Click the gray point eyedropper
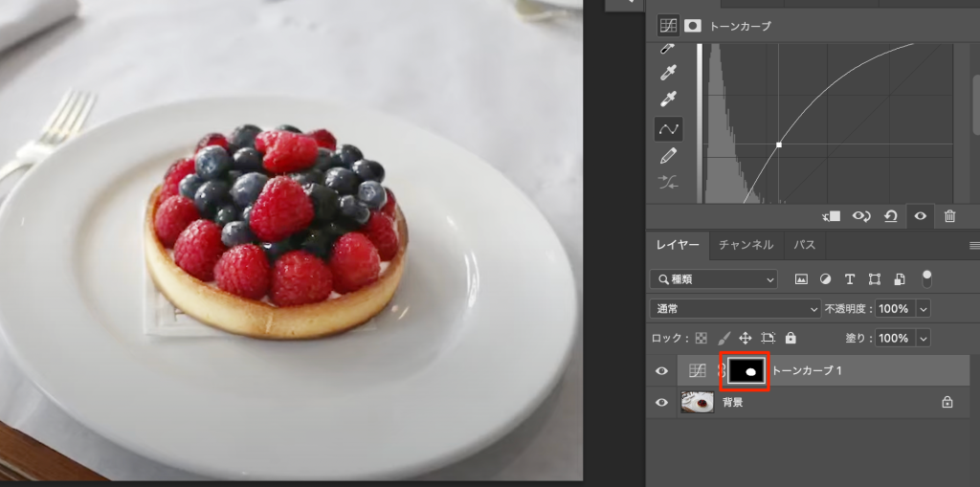Screen dimensions: 980x487 [668, 73]
